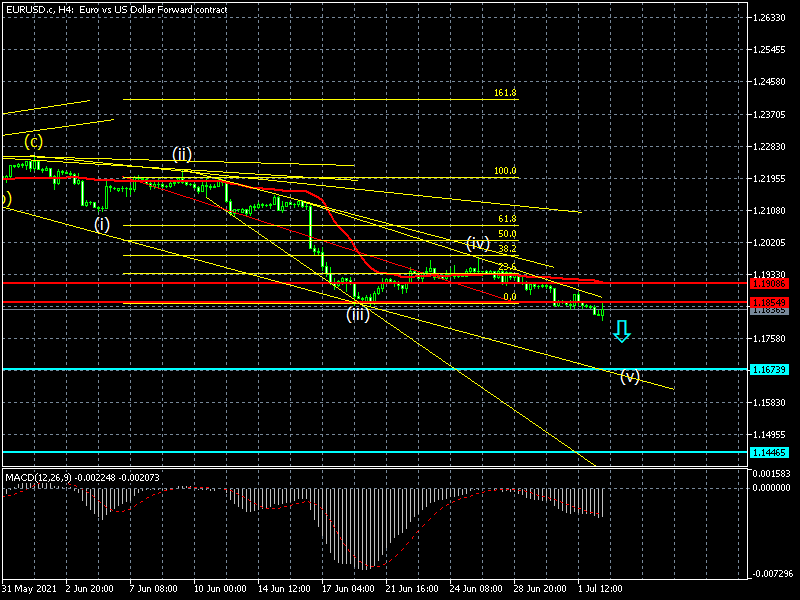Click the cyan down arrow on the chart
Viewport: 800px width, 600px height.
point(622,331)
